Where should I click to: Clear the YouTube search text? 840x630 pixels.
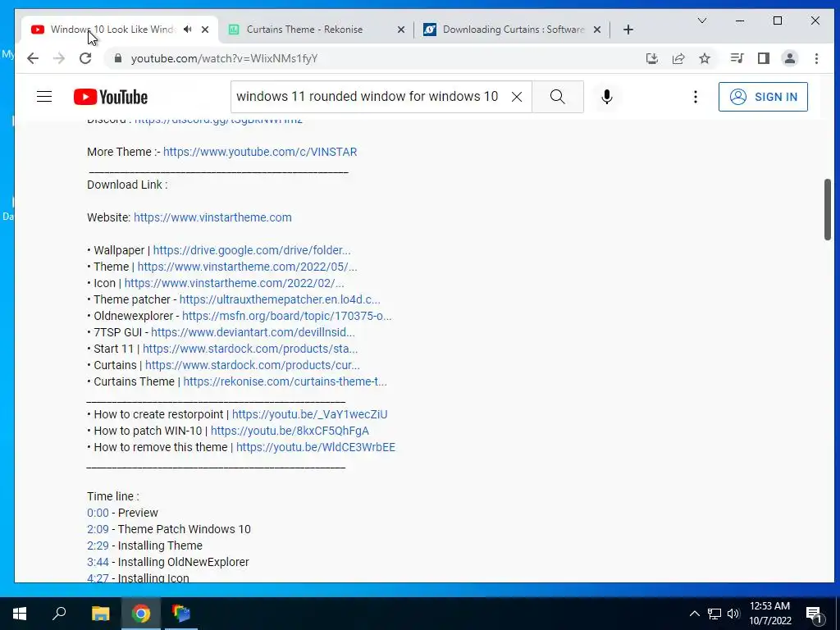517,97
